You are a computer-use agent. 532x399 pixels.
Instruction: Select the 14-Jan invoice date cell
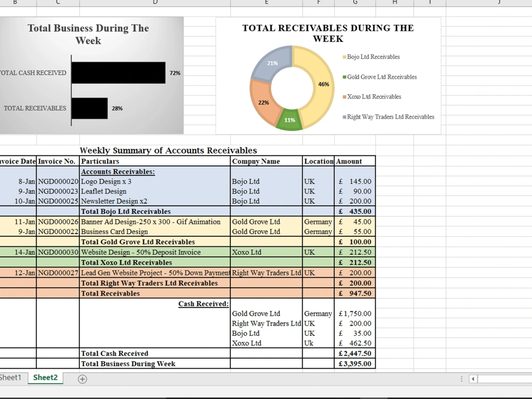tap(18, 252)
